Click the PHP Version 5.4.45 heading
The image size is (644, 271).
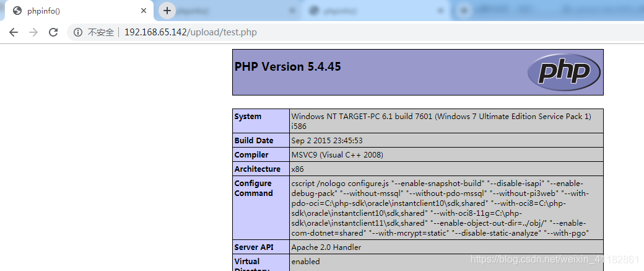click(x=287, y=66)
